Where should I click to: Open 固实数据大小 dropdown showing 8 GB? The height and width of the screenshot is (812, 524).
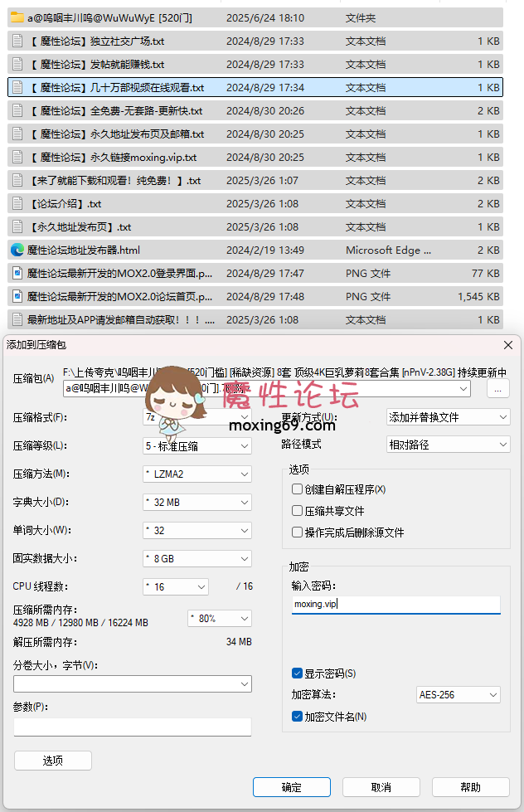pos(197,559)
